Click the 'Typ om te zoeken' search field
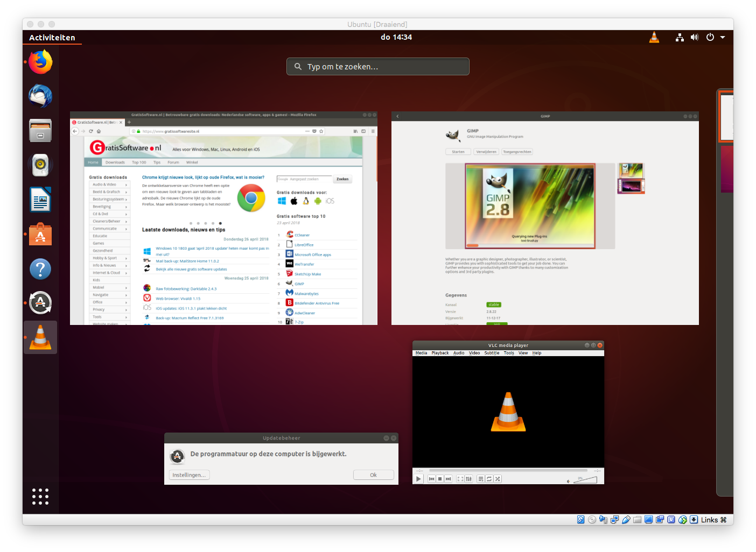The width and height of the screenshot is (756, 552). [378, 67]
